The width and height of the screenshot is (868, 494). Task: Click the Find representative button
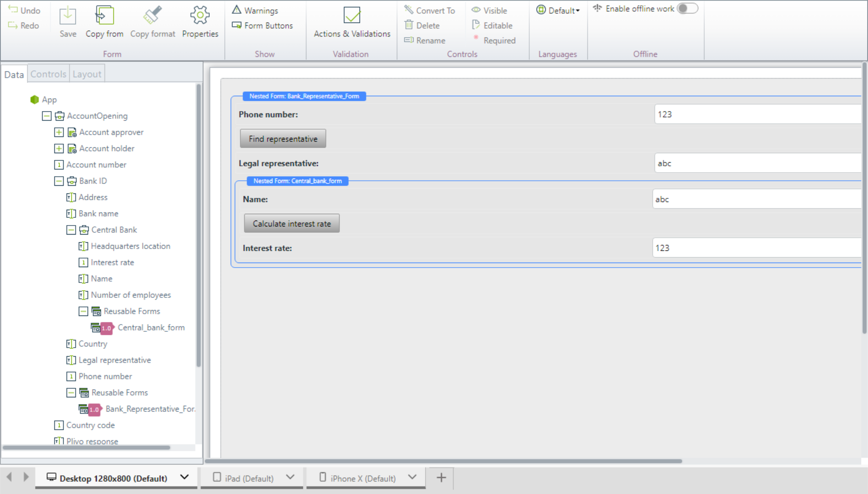(x=283, y=139)
